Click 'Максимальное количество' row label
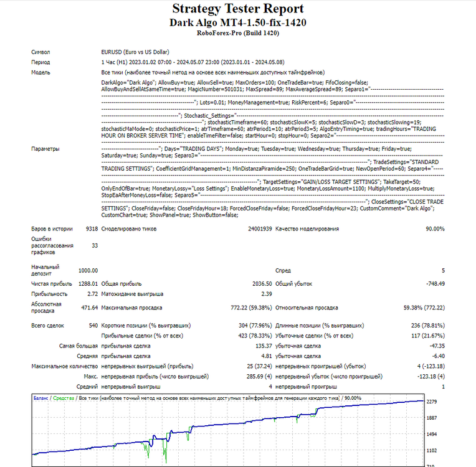 point(65,367)
